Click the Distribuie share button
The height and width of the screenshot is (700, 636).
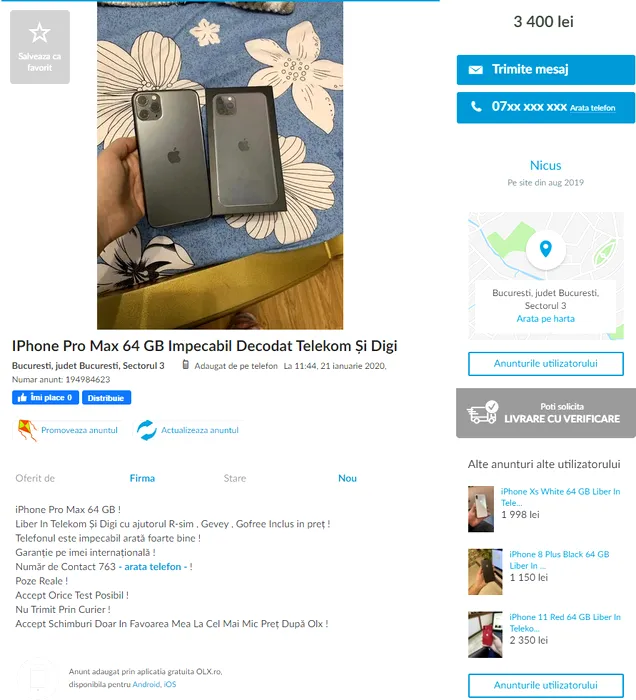[106, 397]
